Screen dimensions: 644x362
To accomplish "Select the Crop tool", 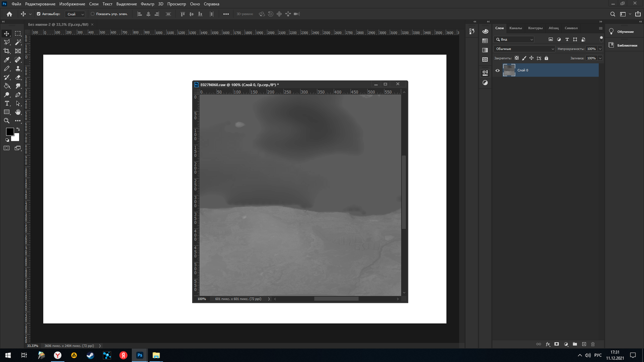I will pyautogui.click(x=7, y=51).
